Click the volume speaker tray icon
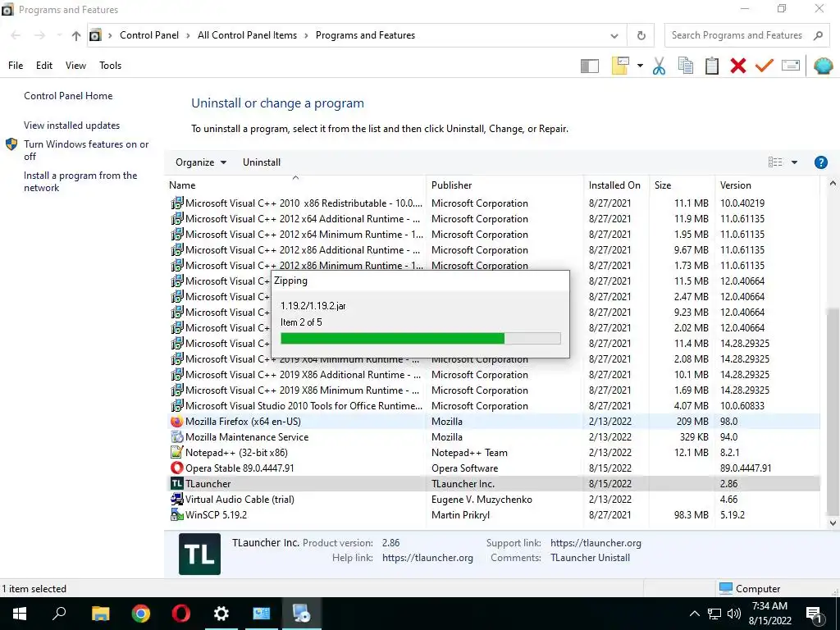 (x=734, y=614)
